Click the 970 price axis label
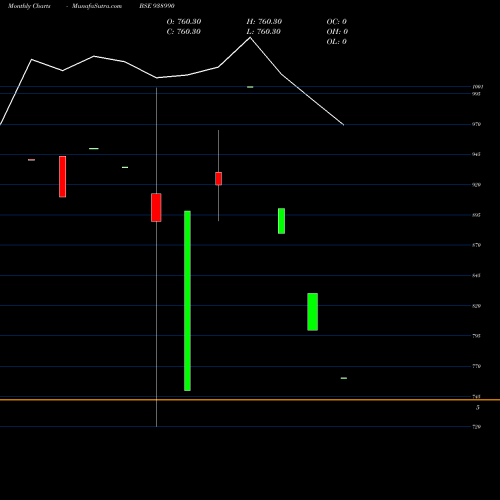This screenshot has height=500, width=500. click(476, 124)
